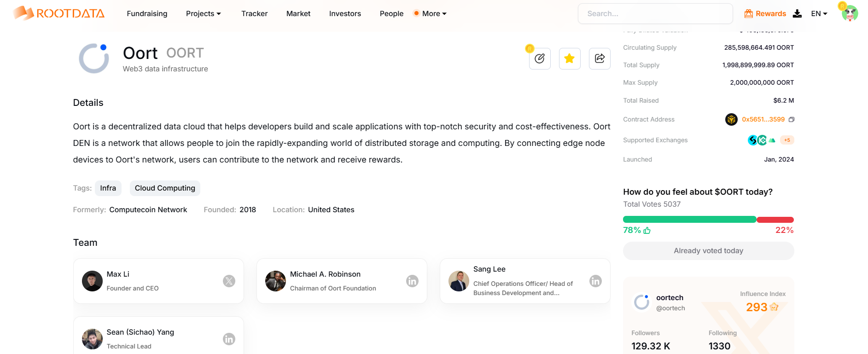
Task: Click the Infra tag
Action: coord(108,188)
